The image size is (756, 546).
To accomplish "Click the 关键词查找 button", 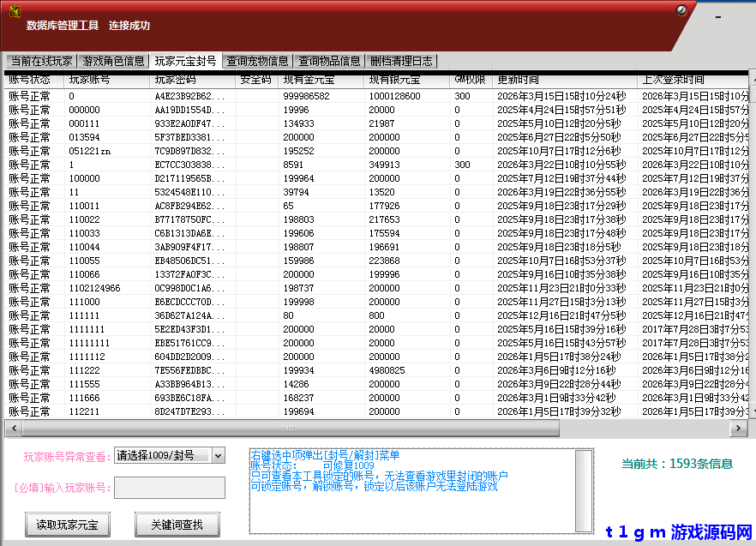I will point(177,524).
